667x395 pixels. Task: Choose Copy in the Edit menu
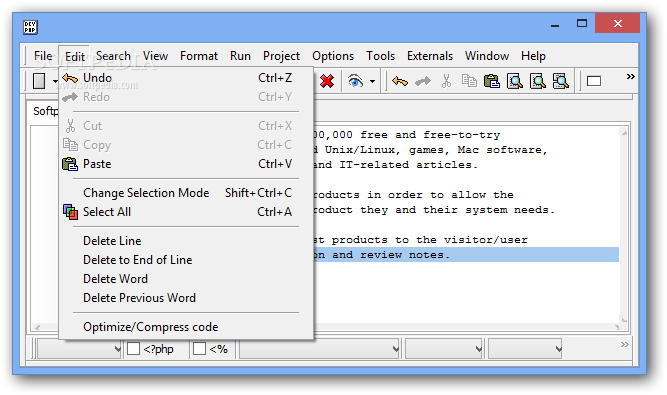click(x=186, y=145)
